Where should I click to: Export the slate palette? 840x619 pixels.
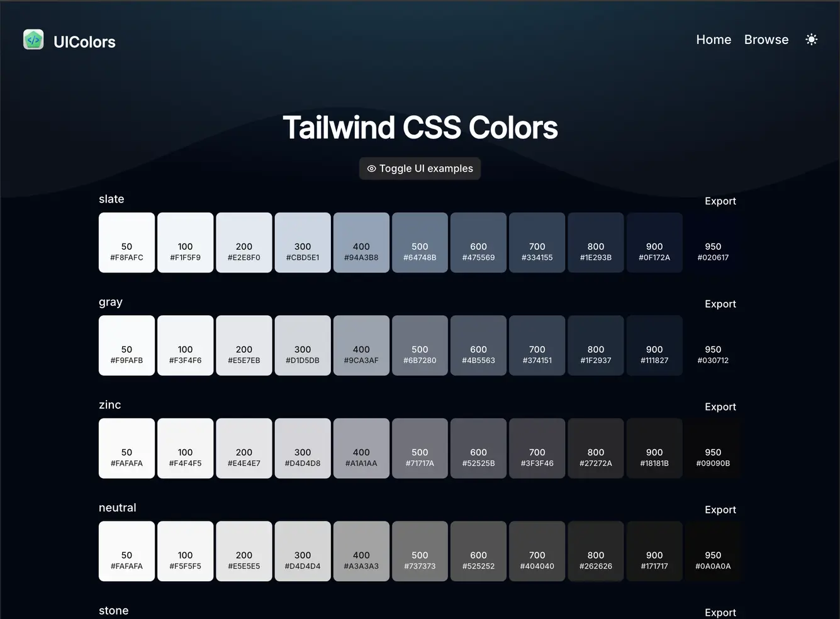(720, 201)
